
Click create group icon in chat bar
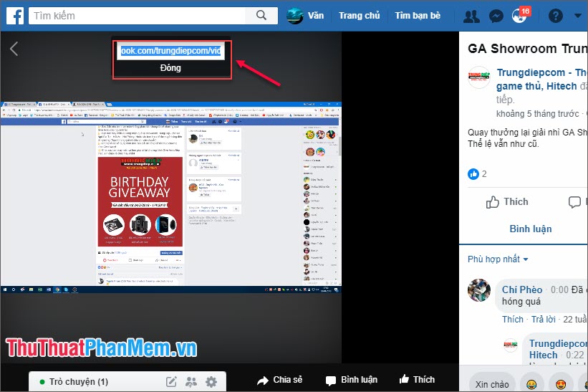click(x=191, y=382)
